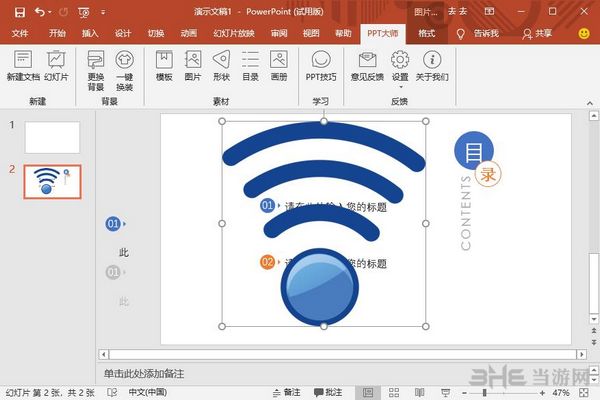Open the undo history dropdown arrow
The image size is (600, 400).
[x=52, y=12]
